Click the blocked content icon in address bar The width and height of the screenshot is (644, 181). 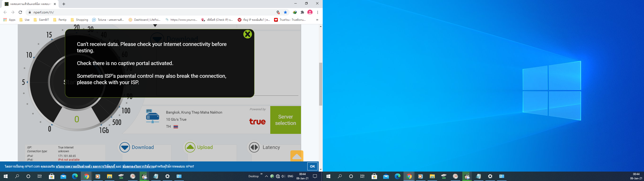click(x=278, y=12)
